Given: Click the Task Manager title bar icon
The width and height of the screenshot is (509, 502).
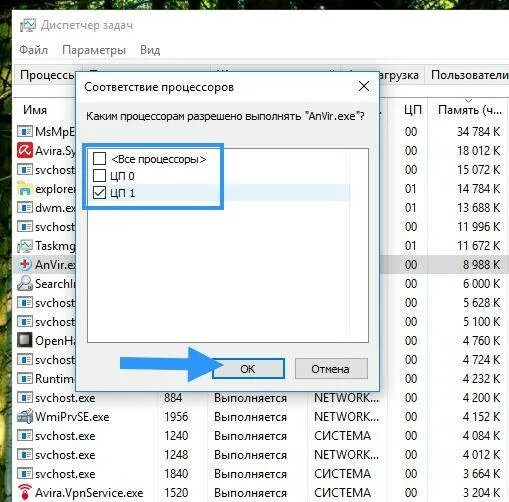Looking at the screenshot, I should point(27,25).
